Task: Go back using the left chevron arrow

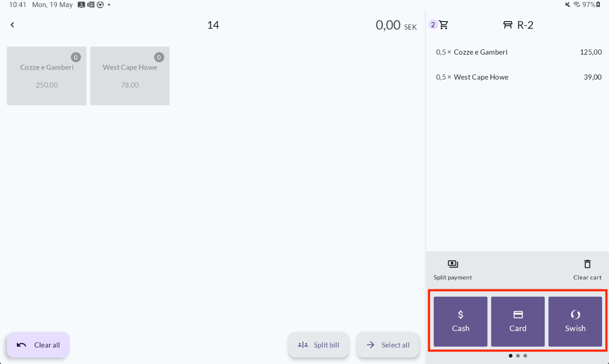Action: click(13, 25)
